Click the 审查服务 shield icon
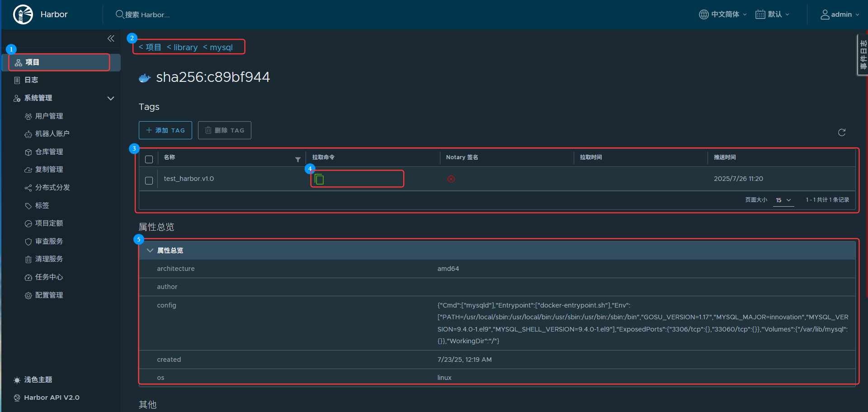This screenshot has height=412, width=868. pos(28,242)
